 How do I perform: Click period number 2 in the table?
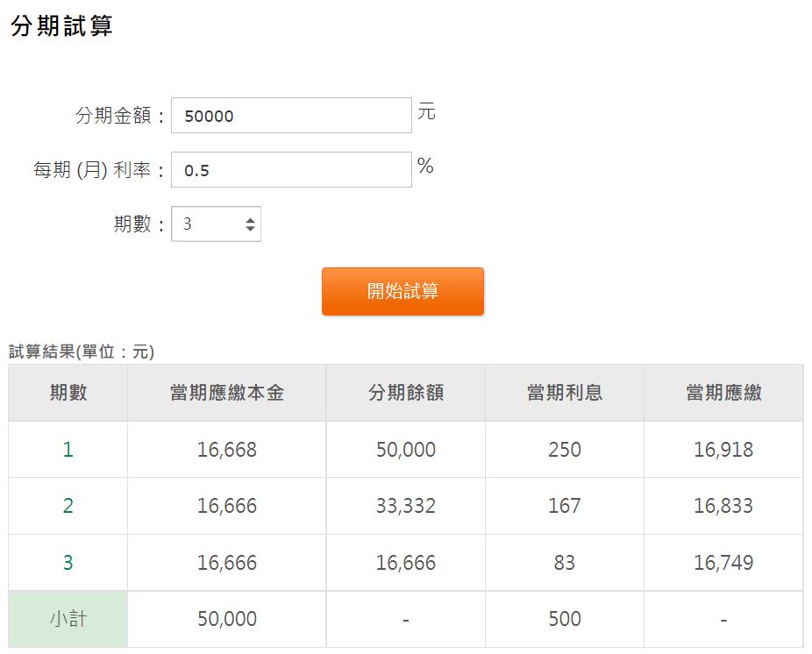(x=68, y=506)
